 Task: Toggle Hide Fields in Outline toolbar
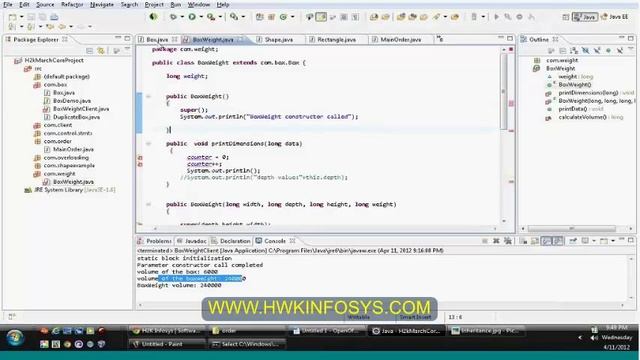click(585, 51)
